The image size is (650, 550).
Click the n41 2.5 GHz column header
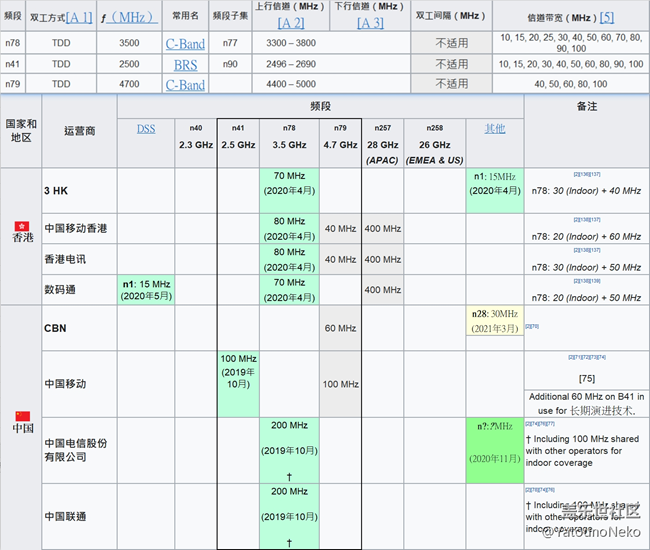[238, 143]
